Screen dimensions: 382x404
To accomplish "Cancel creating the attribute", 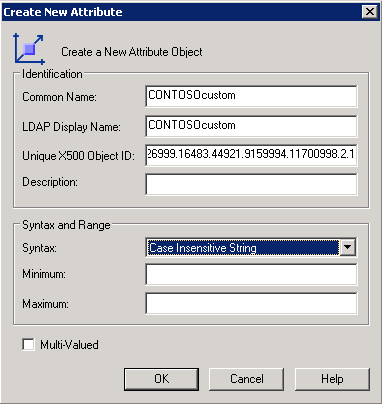I will coord(247,379).
